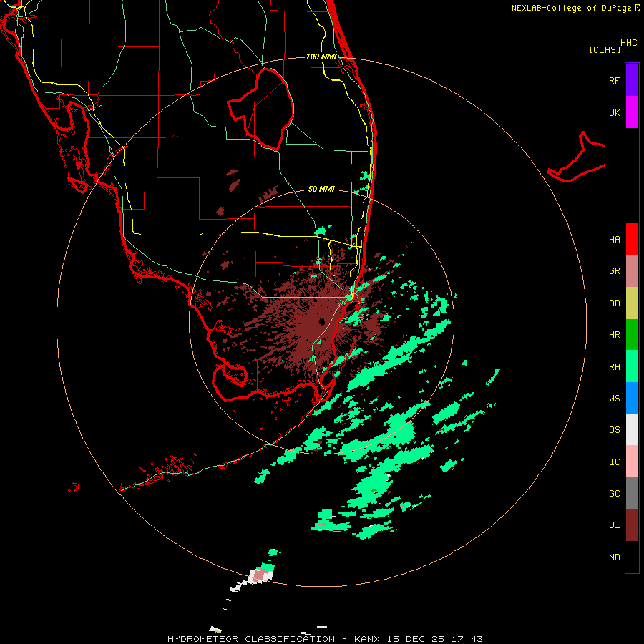Click the HR dark green legend swatch
Viewport: 644px width, 644px height.
pyautogui.click(x=632, y=335)
